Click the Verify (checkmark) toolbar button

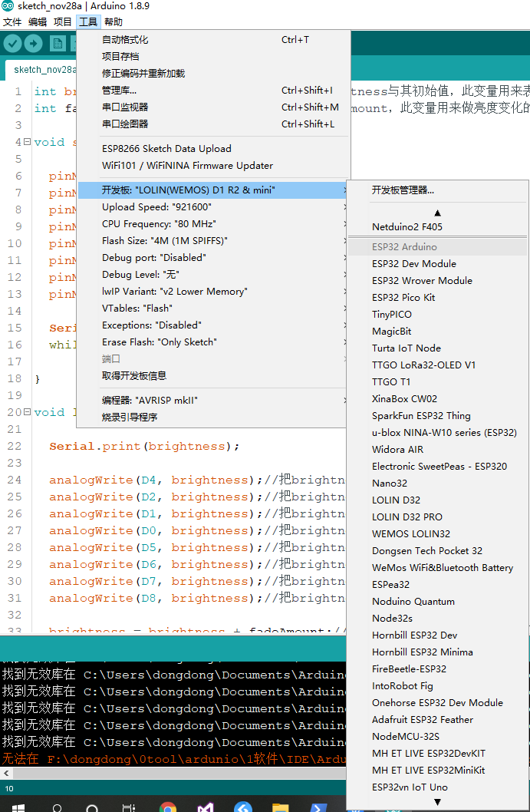12,44
